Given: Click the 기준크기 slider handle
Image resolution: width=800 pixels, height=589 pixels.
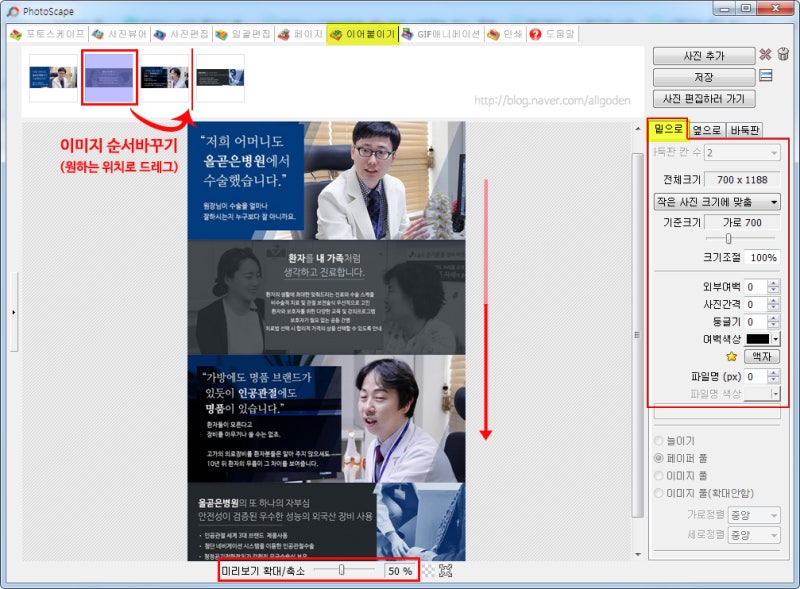Looking at the screenshot, I should click(x=729, y=238).
